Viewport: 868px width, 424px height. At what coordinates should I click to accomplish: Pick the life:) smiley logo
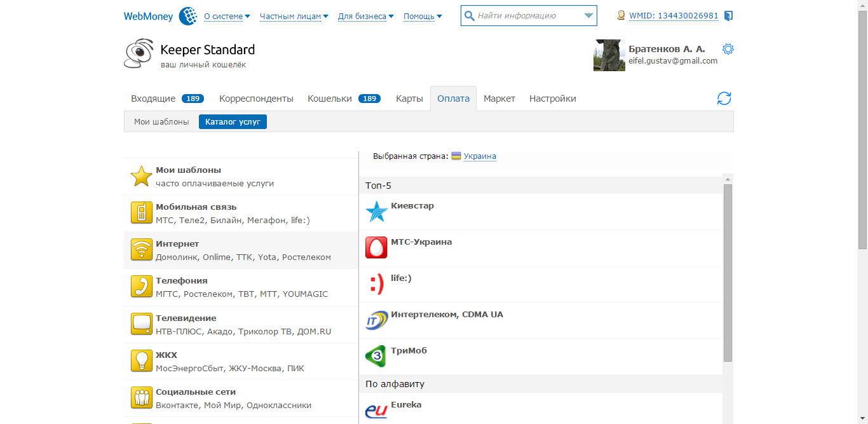click(376, 284)
